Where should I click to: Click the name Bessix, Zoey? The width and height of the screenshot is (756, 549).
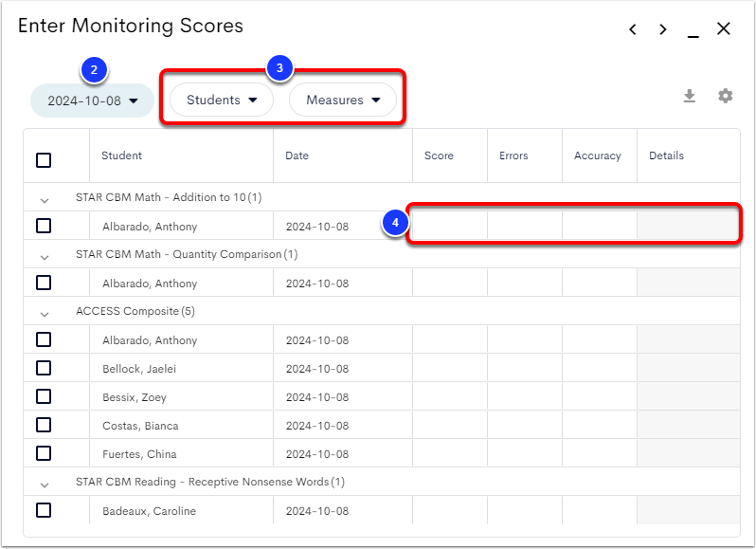coord(134,397)
